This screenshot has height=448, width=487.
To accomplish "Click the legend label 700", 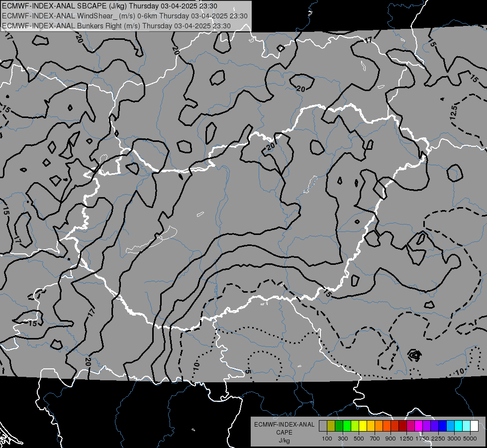I will point(375,439).
